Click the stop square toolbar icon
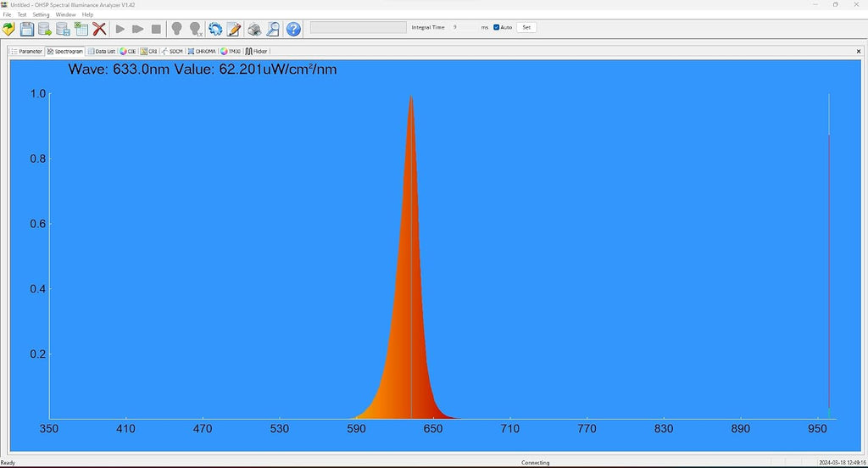The height and width of the screenshot is (468, 868). 156,29
